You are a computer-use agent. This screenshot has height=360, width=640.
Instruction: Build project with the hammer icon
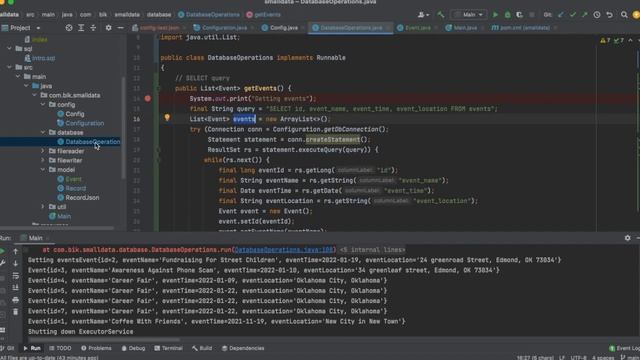(x=440, y=15)
